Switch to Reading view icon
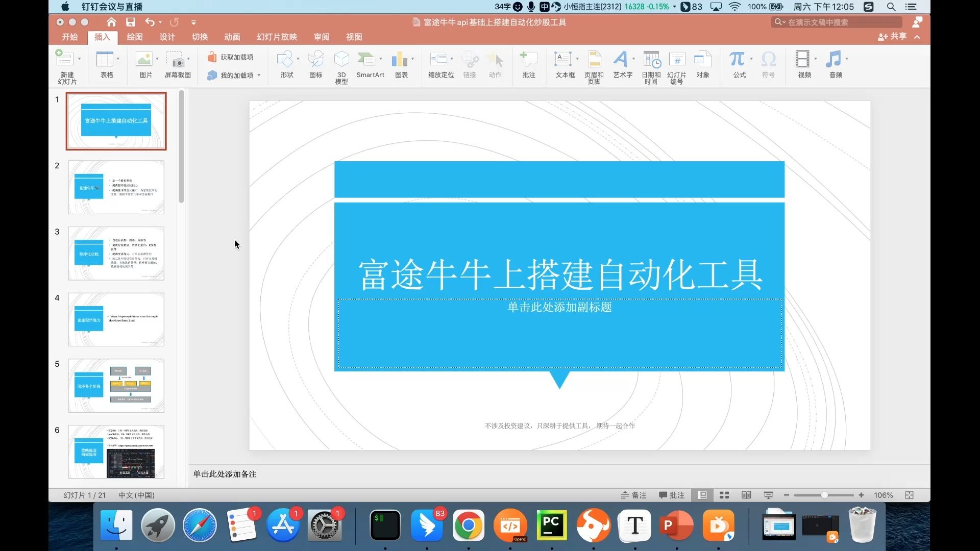The width and height of the screenshot is (980, 551). click(746, 495)
